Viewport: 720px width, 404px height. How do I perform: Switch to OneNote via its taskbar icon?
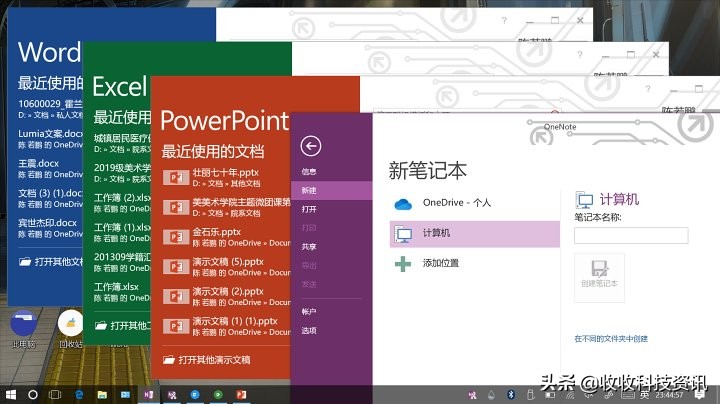pos(149,395)
